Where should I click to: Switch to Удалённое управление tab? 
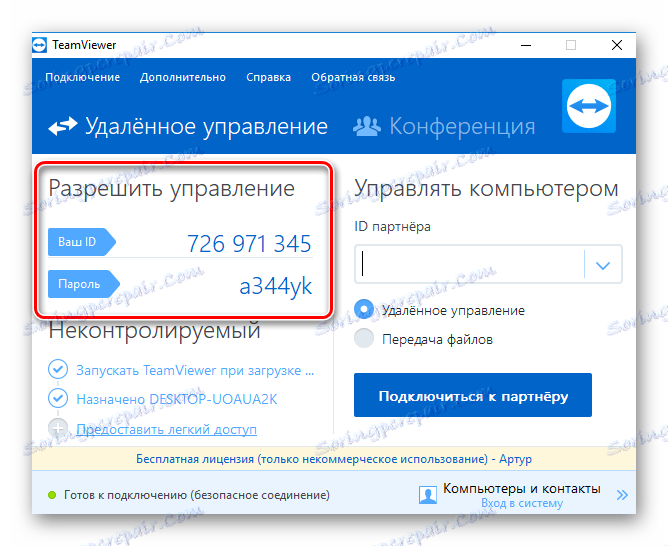pos(188,126)
